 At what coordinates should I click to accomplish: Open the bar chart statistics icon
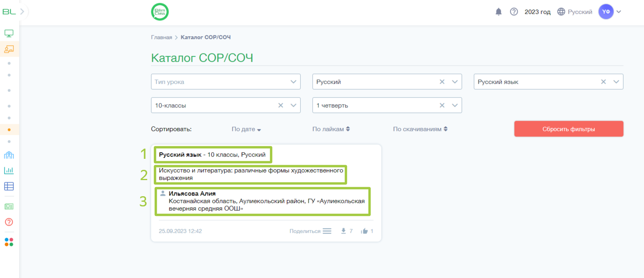(9, 170)
